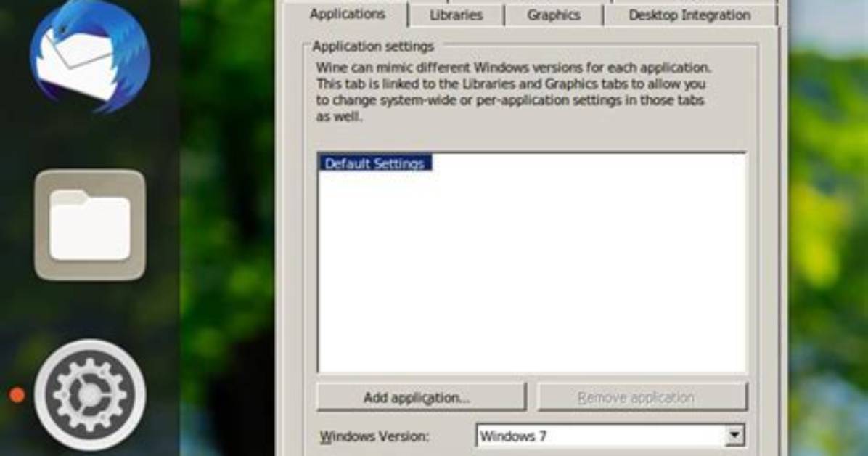Switch to the Graphics tab
868x456 pixels.
554,15
